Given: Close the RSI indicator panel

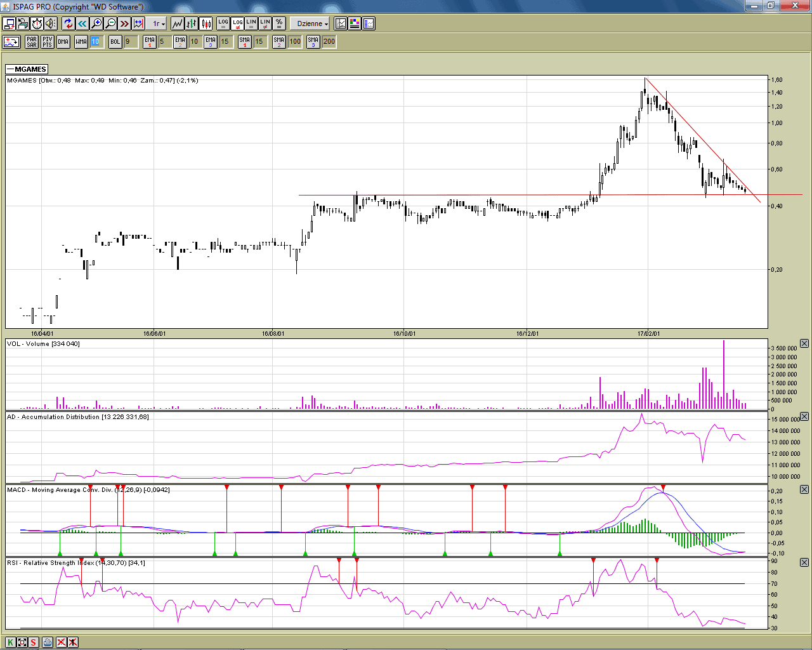Looking at the screenshot, I should [x=804, y=562].
